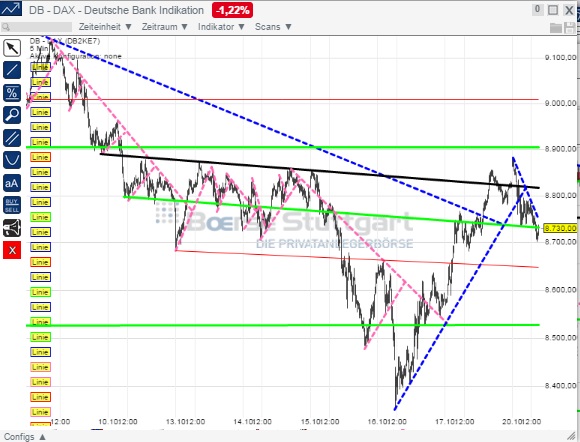Click the 20.10 12:00 time axis label

pos(522,422)
